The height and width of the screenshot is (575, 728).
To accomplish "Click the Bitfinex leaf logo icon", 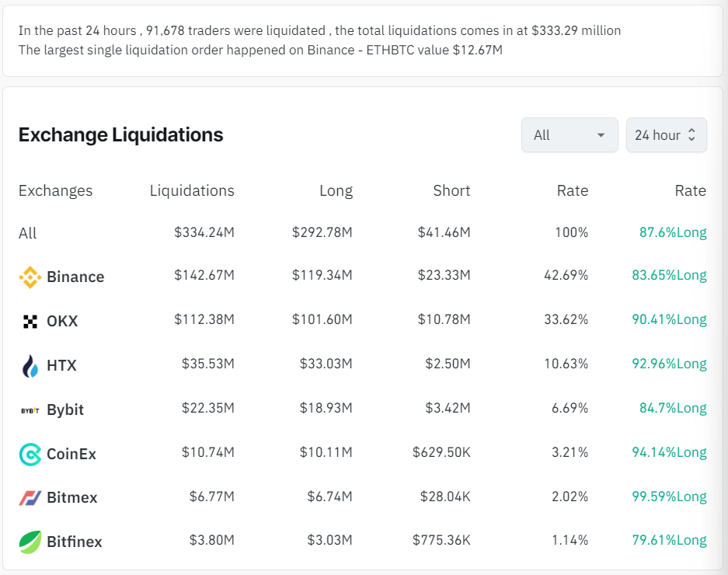I will tap(30, 542).
